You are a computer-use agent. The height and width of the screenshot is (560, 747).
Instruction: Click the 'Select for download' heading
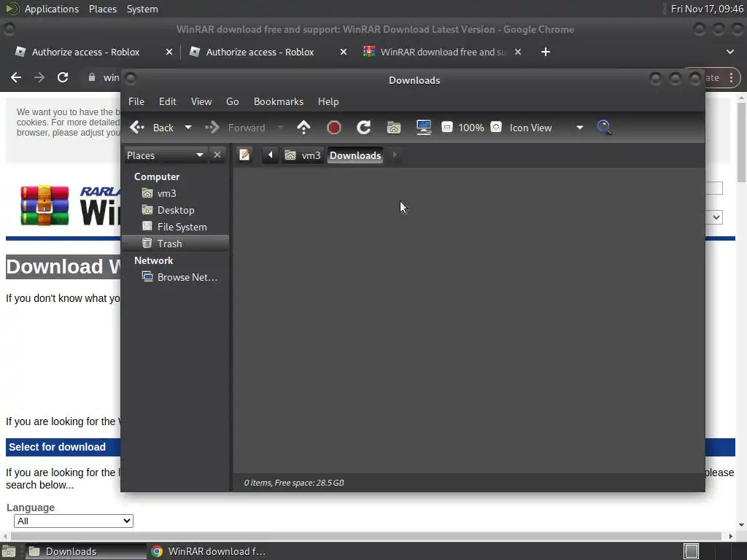[x=57, y=447]
